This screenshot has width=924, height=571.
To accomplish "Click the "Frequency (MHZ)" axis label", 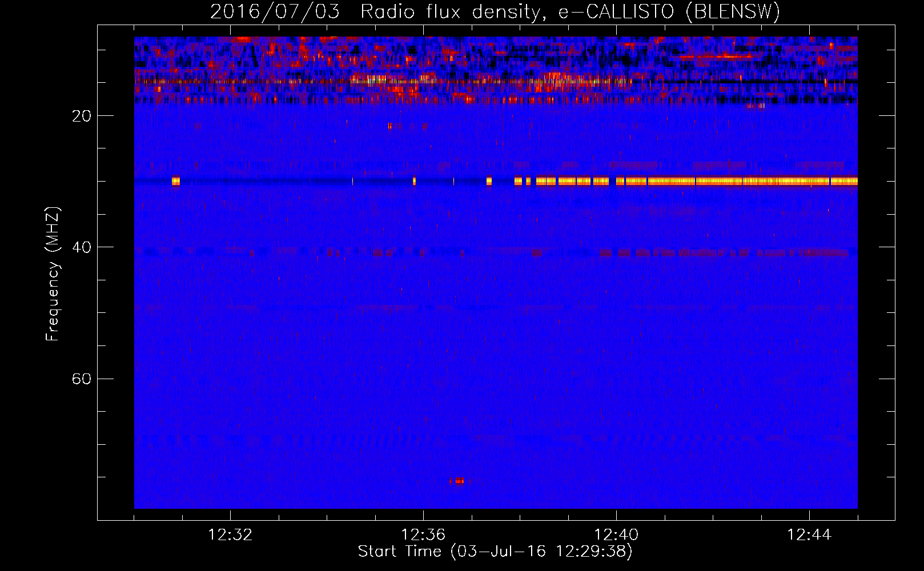I will tap(53, 274).
